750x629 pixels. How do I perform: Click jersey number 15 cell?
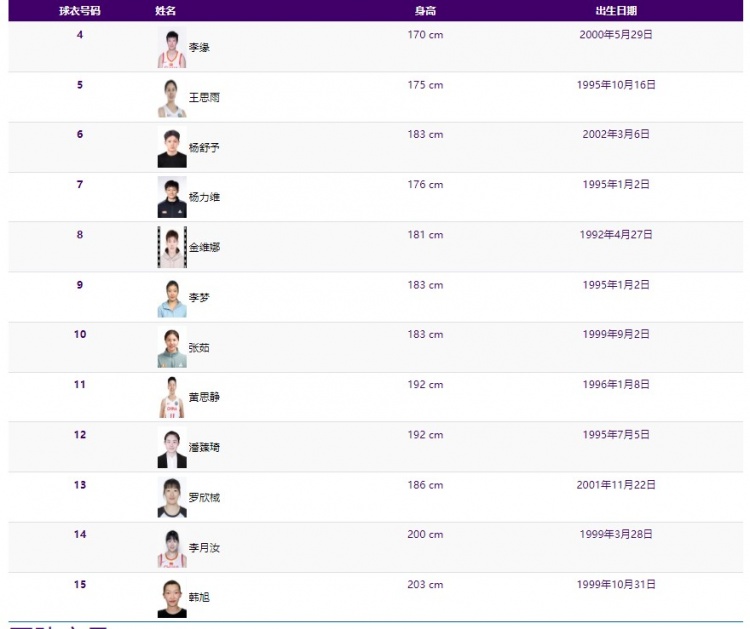coord(80,585)
